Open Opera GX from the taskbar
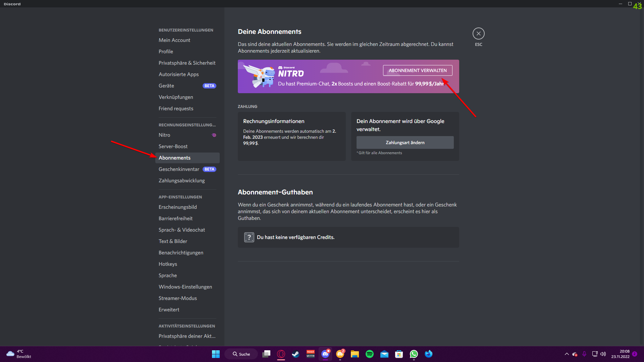 [281, 354]
